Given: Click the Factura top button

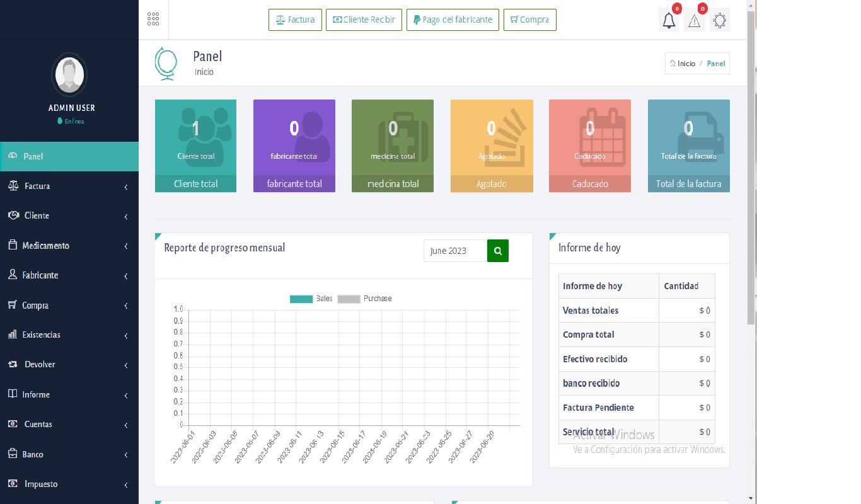Looking at the screenshot, I should (296, 20).
